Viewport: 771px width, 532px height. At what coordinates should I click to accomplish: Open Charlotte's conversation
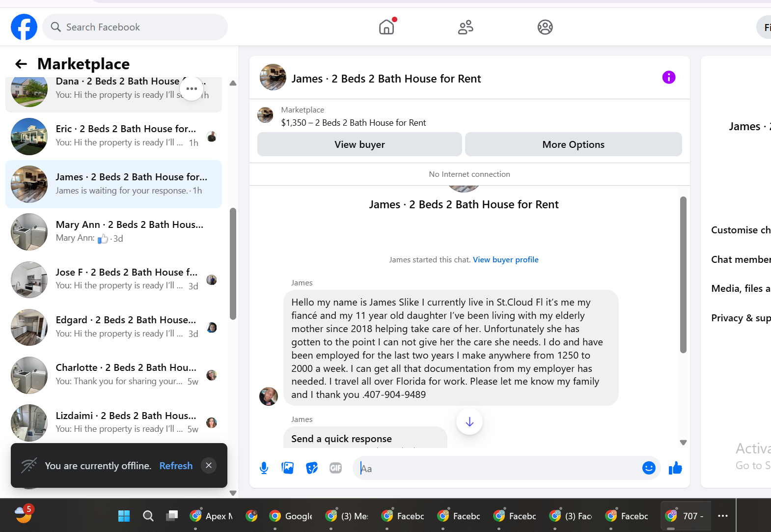[113, 375]
